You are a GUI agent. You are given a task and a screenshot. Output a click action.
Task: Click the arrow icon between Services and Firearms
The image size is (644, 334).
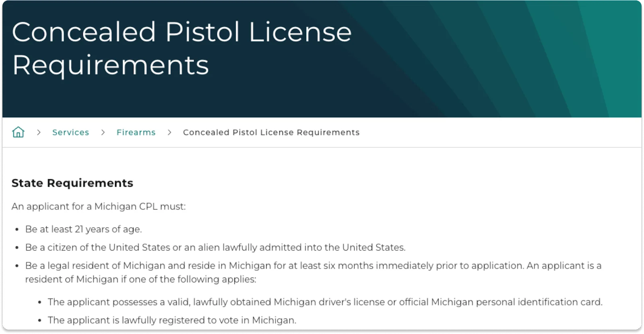click(x=103, y=132)
